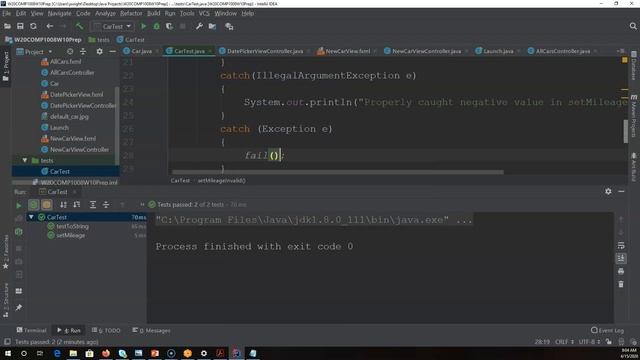Open file with toolbar folder icon
Viewport: 640px width, 360px height.
point(7,27)
